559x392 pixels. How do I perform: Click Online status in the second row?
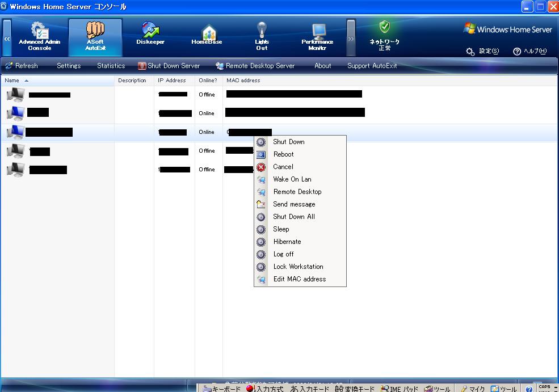point(207,113)
